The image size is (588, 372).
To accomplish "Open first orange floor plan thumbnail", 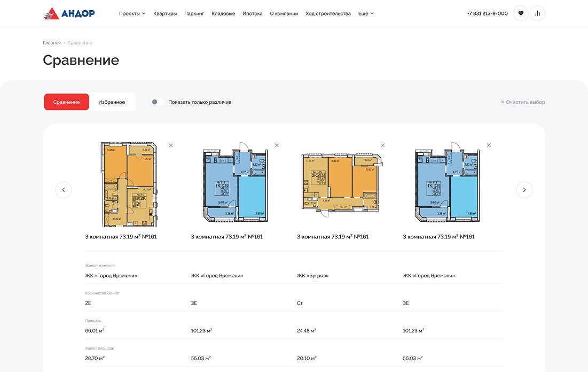I will click(x=129, y=184).
